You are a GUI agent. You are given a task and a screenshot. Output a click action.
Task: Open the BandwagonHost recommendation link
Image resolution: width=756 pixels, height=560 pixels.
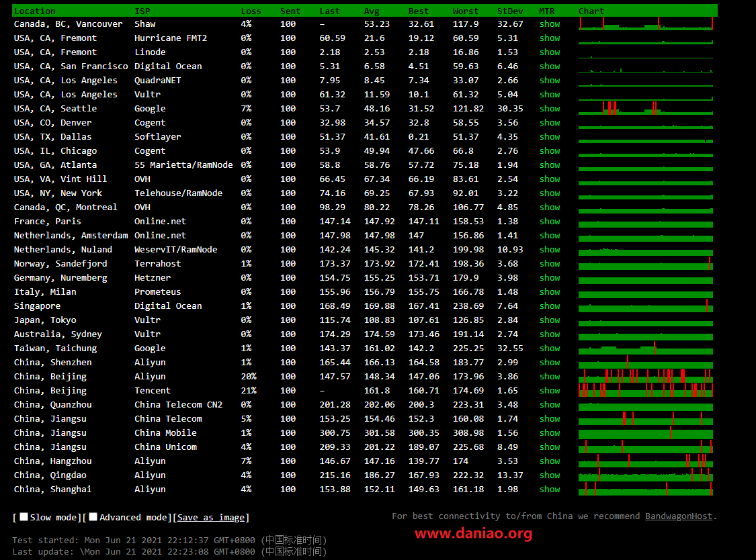(x=678, y=516)
